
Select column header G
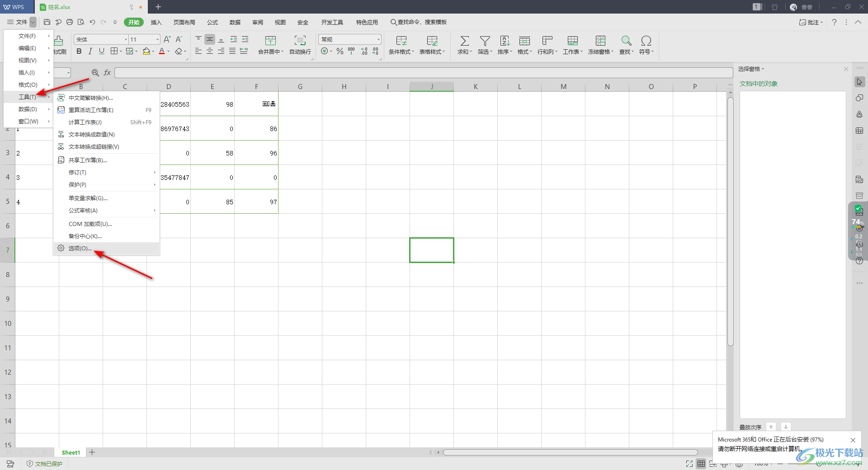coord(300,87)
